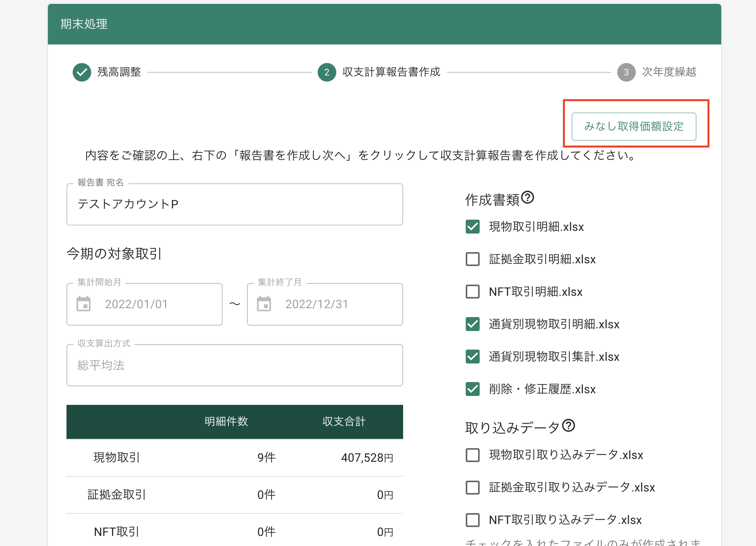Click the 9件 count in 現物取引 row
756x546 pixels.
266,457
